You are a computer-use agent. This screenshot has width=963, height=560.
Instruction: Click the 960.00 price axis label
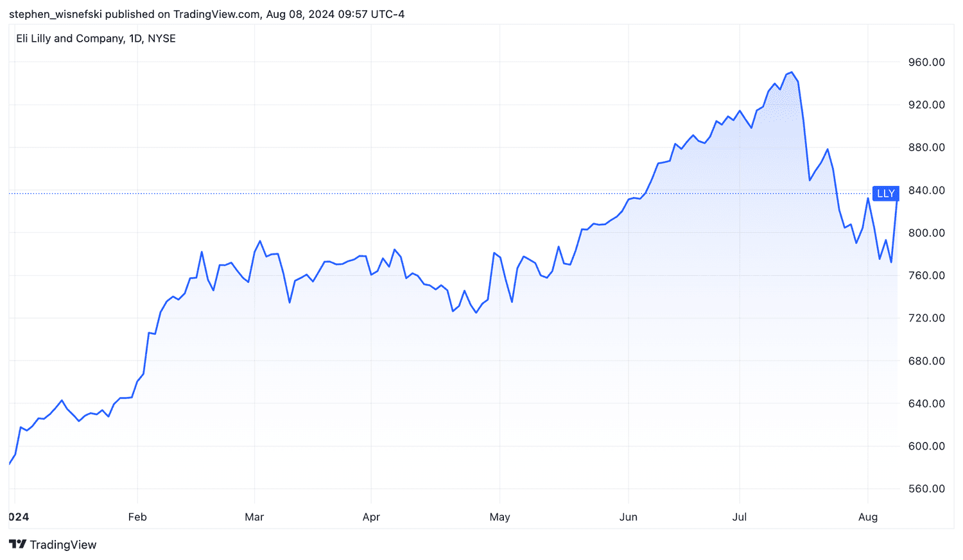pos(926,62)
